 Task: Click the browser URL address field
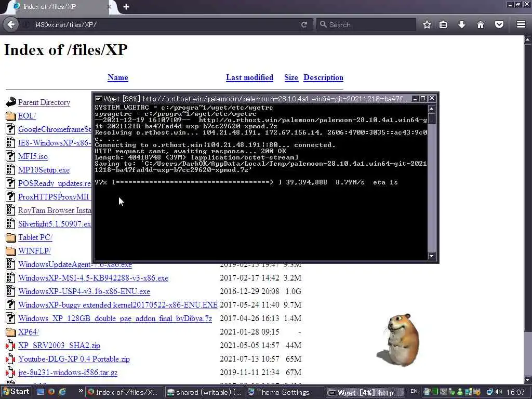coord(166,24)
